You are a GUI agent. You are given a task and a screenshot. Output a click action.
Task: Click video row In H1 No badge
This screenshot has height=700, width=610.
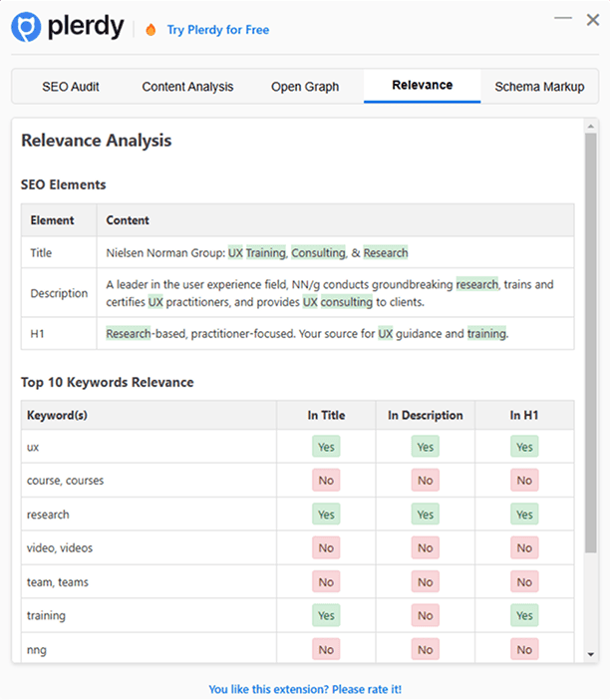tap(524, 547)
